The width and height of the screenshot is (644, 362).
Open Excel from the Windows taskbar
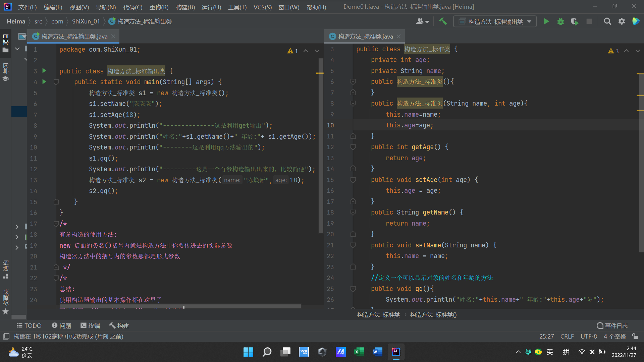[x=359, y=352]
